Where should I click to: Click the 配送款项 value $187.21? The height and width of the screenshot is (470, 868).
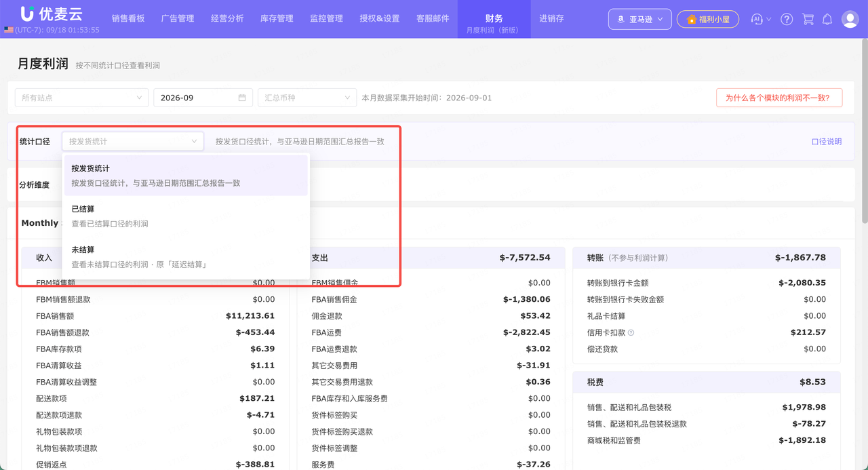[x=257, y=398]
